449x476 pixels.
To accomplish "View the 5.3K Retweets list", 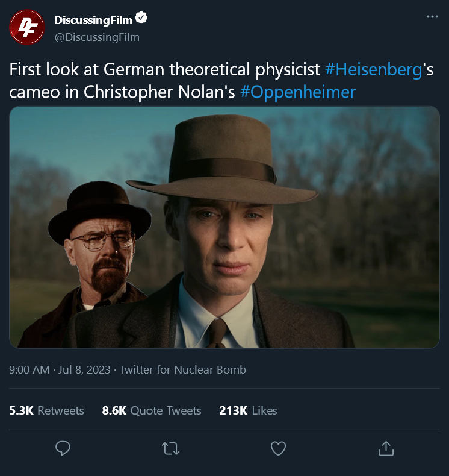I will [46, 410].
